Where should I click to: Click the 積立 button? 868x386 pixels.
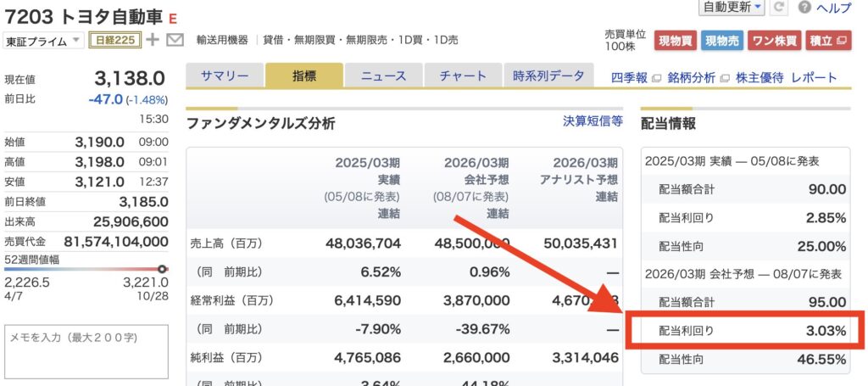pyautogui.click(x=827, y=40)
